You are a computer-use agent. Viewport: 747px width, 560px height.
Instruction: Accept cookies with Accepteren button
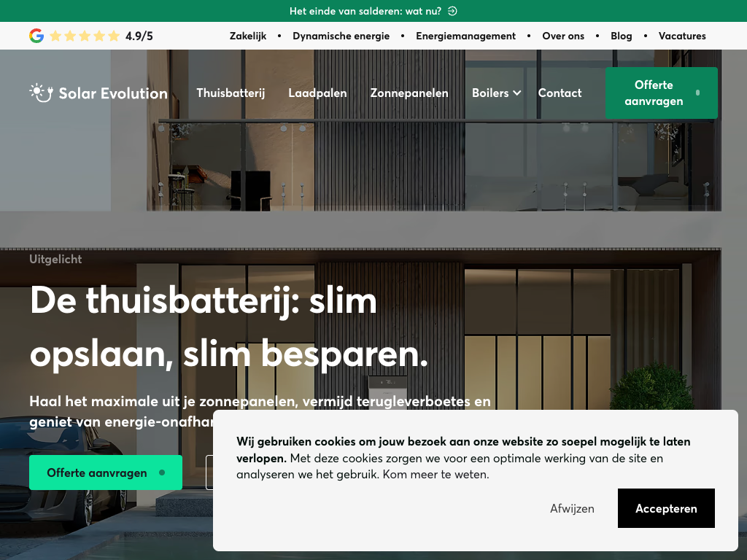(666, 508)
